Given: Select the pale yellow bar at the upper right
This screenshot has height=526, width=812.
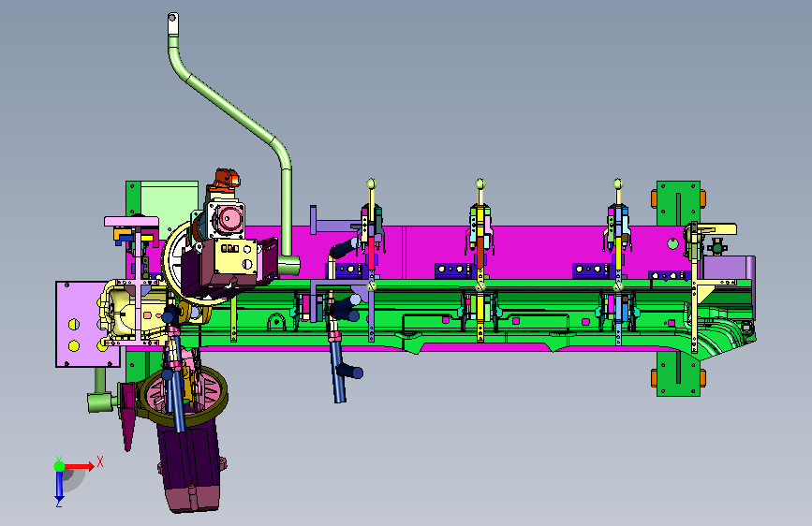Looking at the screenshot, I should click(717, 228).
